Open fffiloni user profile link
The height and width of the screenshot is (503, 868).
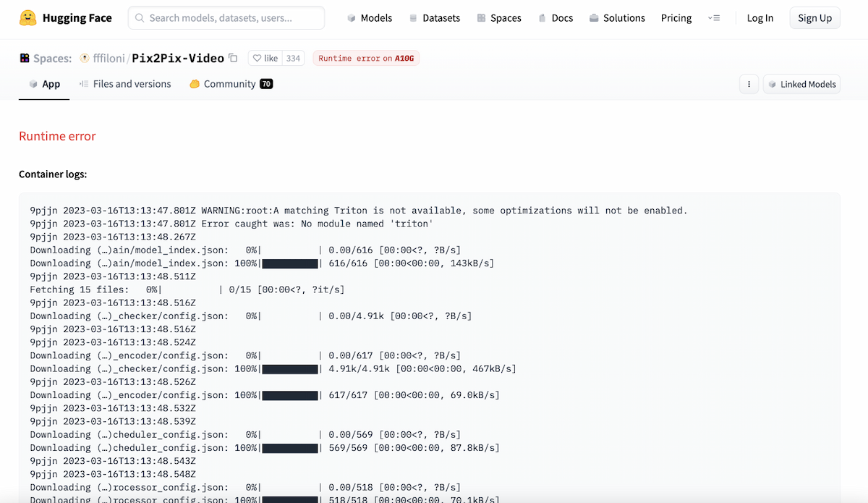pos(109,59)
